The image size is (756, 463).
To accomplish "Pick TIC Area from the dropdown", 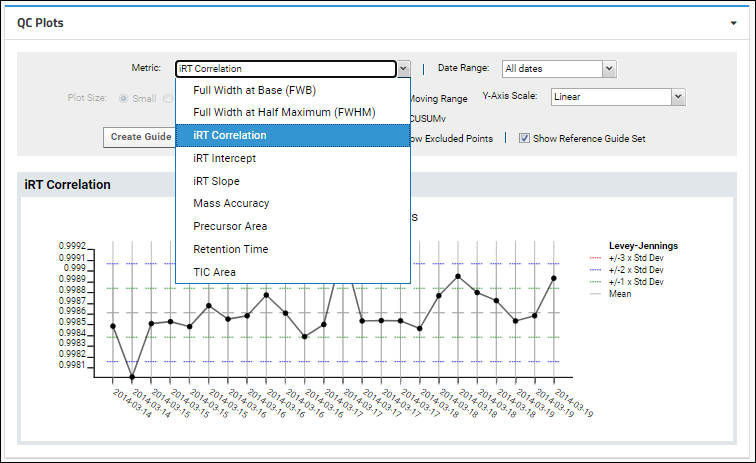I will [x=215, y=272].
